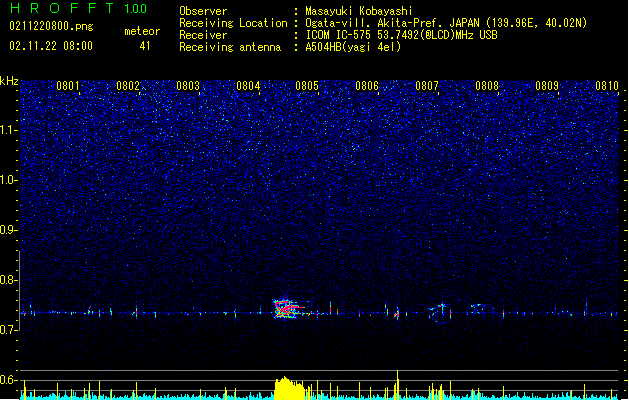Click the 0810 time marker
The width and height of the screenshot is (629, 400).
[x=607, y=86]
